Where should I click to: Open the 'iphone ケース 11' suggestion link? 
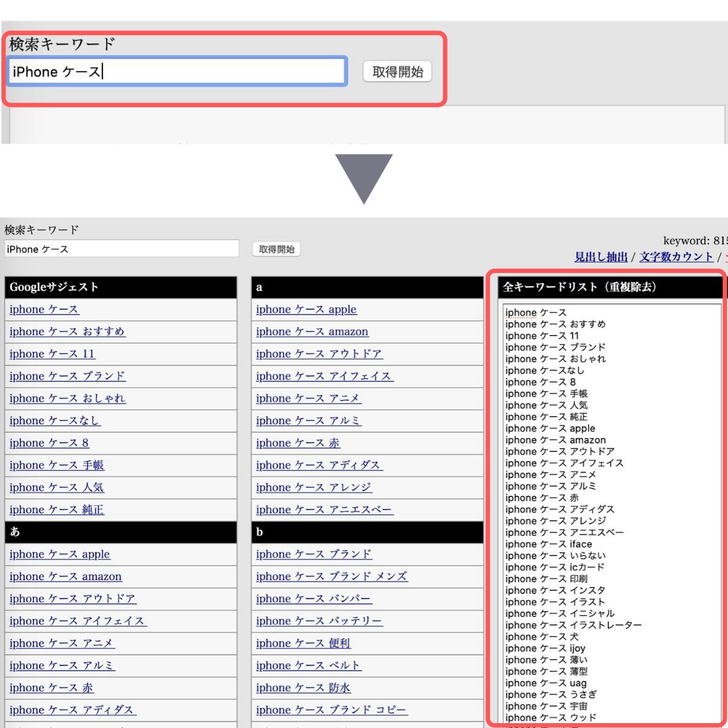click(53, 354)
